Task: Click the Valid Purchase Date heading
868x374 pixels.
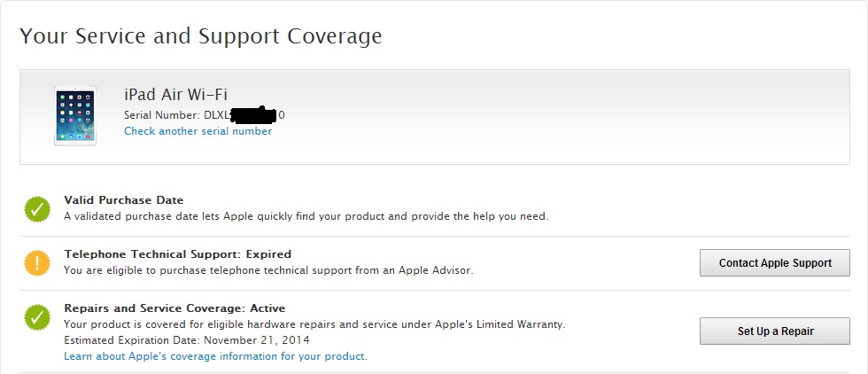Action: pyautogui.click(x=123, y=200)
